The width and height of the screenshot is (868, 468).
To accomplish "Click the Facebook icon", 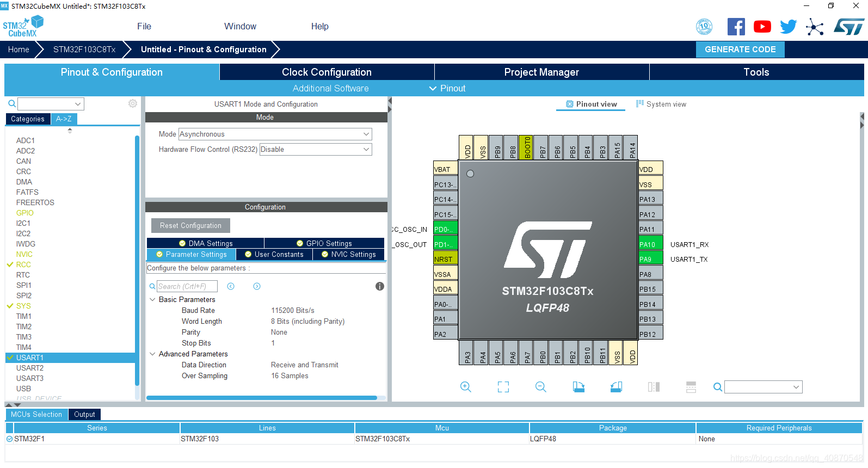I will pyautogui.click(x=736, y=27).
